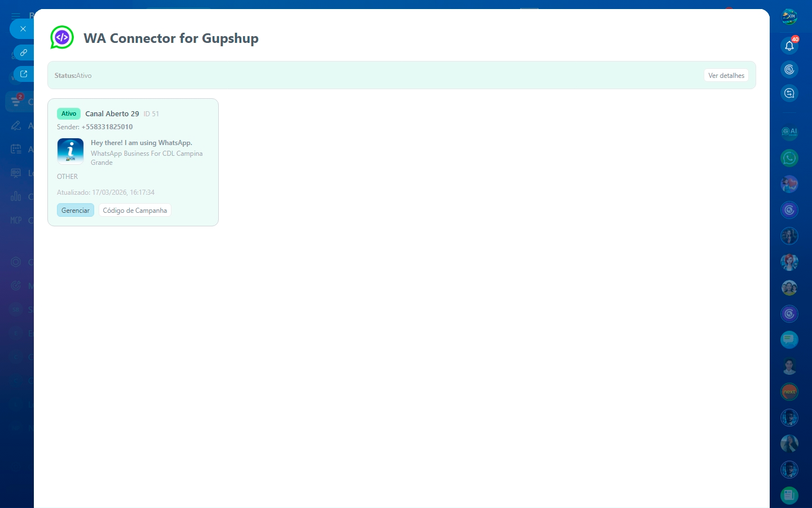Open the notifications bell with badge 40
The width and height of the screenshot is (812, 508).
[x=789, y=46]
